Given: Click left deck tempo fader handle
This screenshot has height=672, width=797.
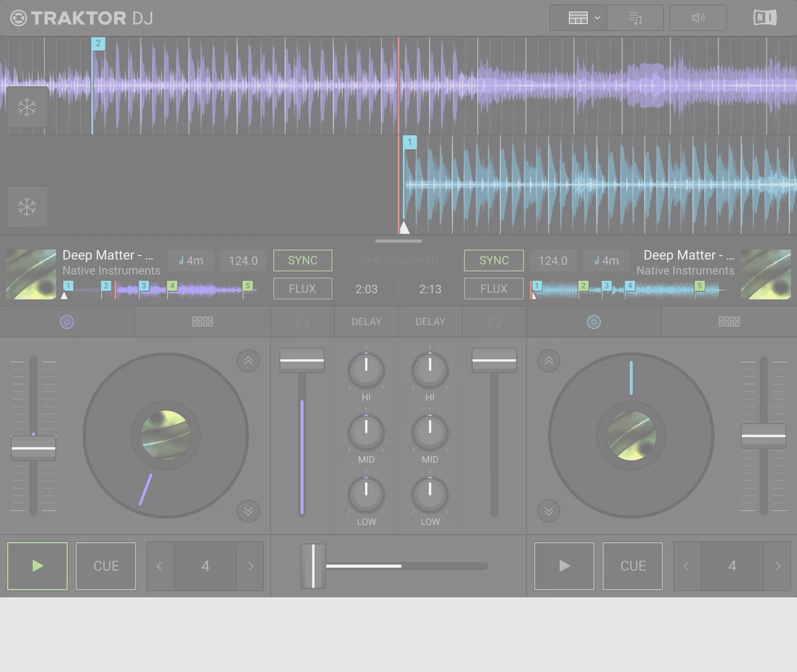Looking at the screenshot, I should pos(33,448).
